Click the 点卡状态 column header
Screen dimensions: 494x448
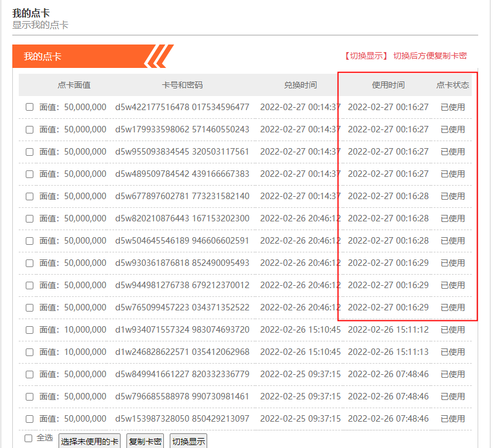coord(452,85)
